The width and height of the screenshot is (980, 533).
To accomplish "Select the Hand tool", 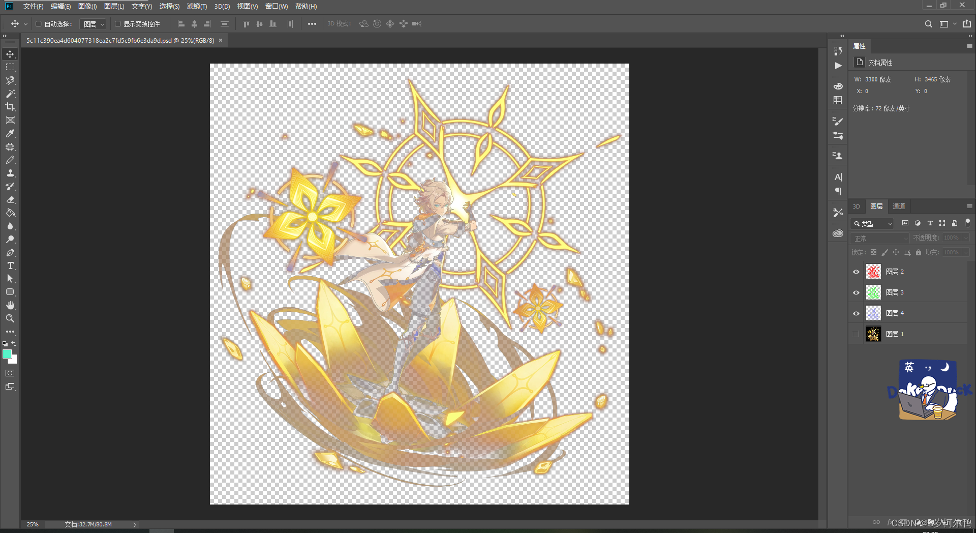I will [x=10, y=305].
